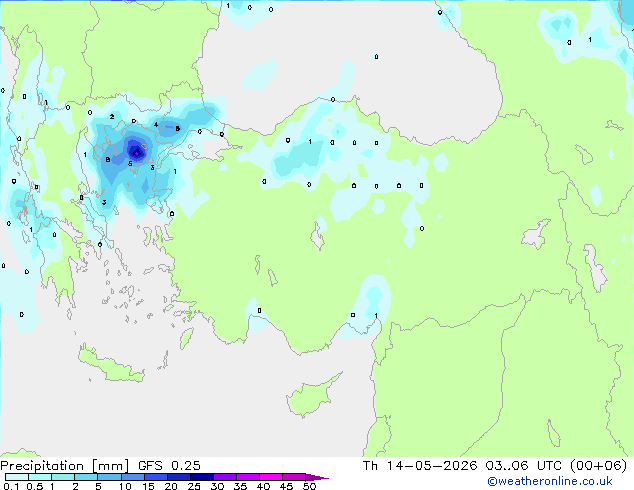Click the legend value label '50'

pyautogui.click(x=309, y=486)
